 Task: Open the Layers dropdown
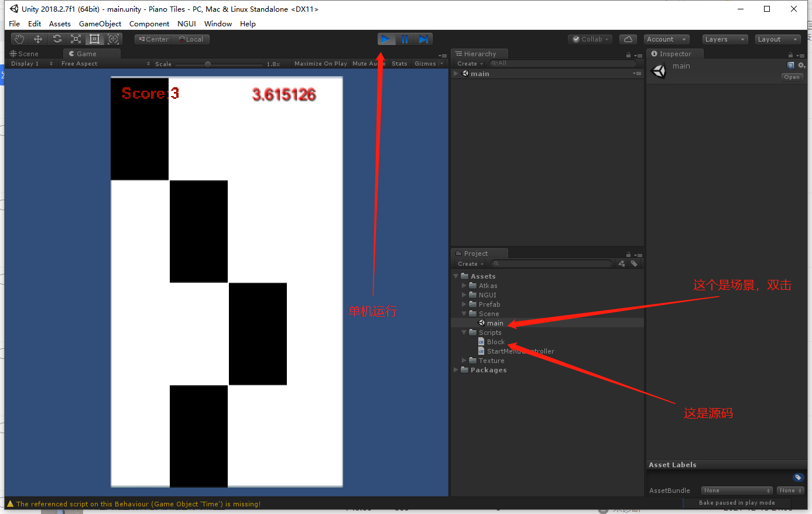[x=725, y=39]
